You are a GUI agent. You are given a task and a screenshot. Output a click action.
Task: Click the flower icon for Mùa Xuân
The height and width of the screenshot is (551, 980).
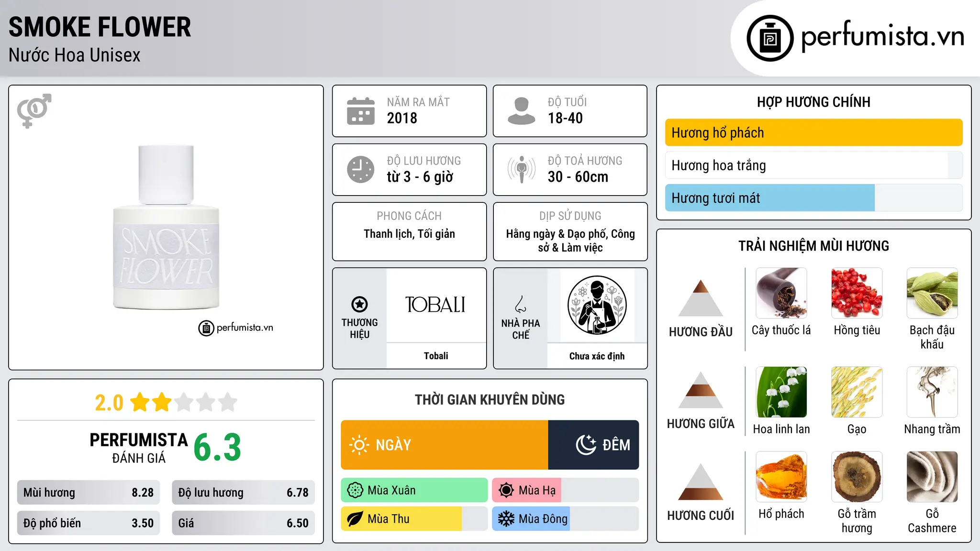355,490
